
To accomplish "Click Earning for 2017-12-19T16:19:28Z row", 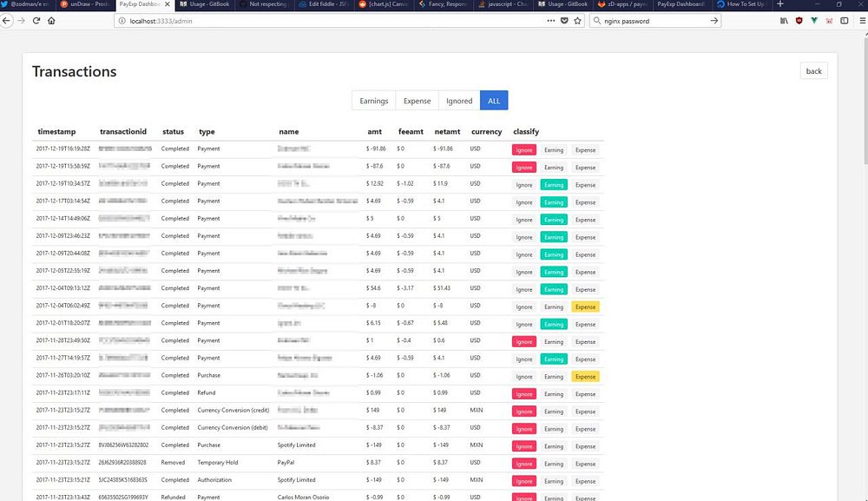I will click(x=554, y=150).
